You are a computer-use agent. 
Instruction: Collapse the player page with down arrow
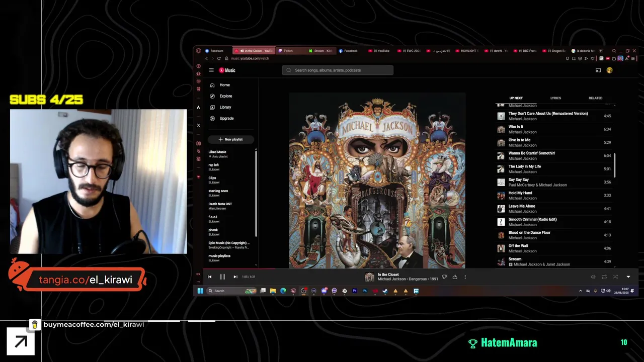click(628, 277)
